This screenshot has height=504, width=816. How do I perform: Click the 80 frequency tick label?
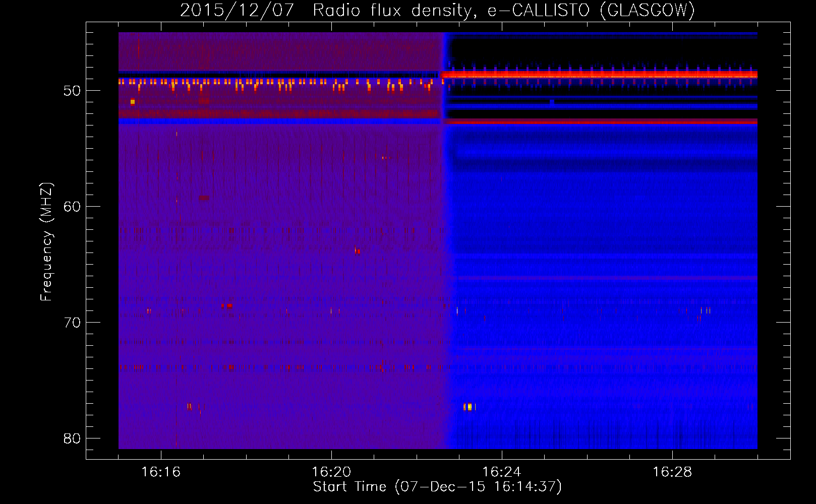pos(72,438)
